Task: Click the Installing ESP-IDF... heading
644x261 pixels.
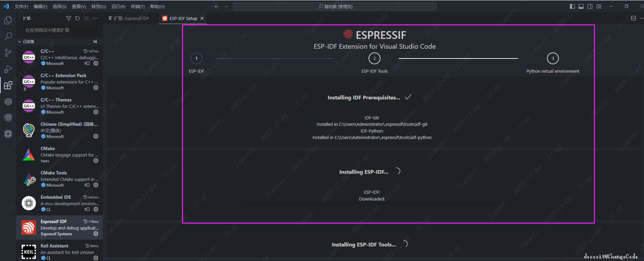Action: 364,172
